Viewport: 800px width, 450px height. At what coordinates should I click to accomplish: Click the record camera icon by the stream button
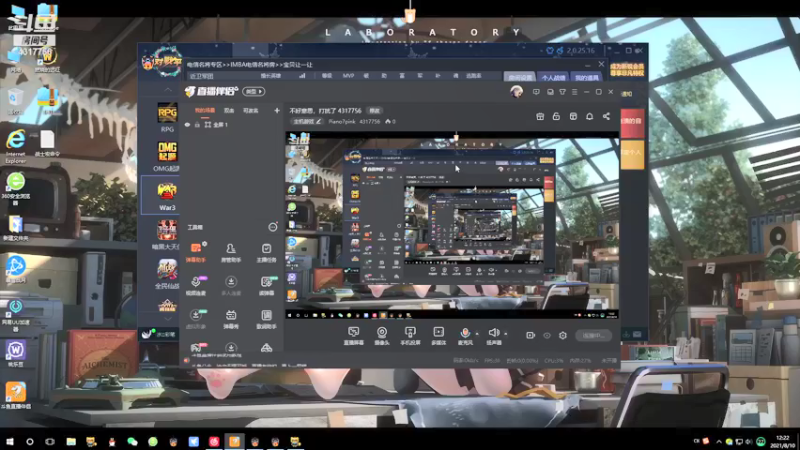(x=530, y=335)
